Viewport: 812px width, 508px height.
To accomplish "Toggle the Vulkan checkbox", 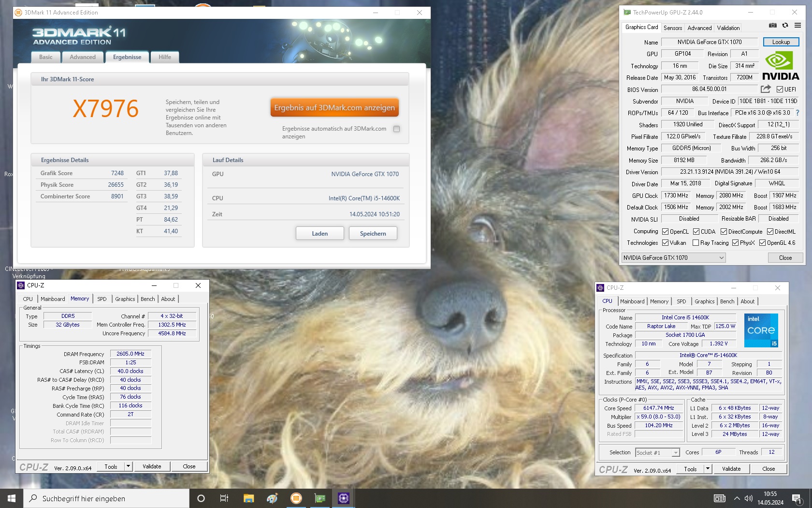I will [x=666, y=243].
